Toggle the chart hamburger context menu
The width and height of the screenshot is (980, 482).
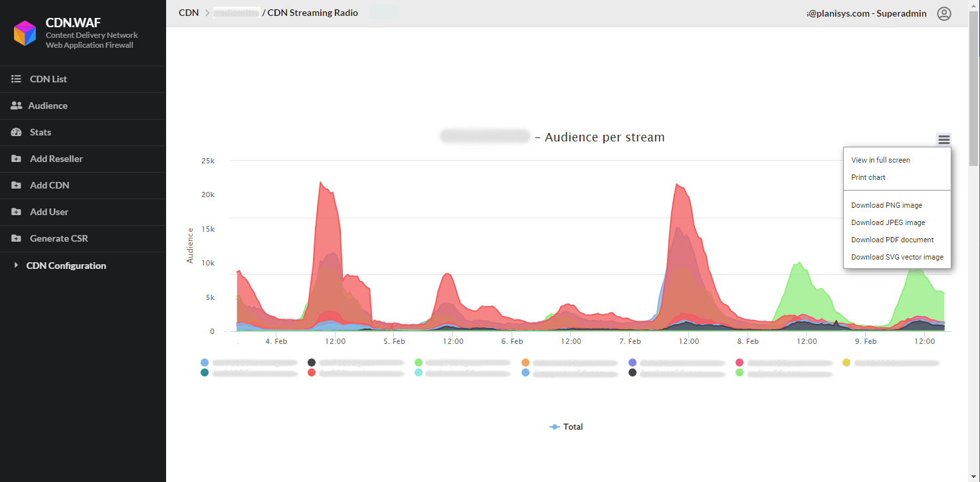(944, 139)
